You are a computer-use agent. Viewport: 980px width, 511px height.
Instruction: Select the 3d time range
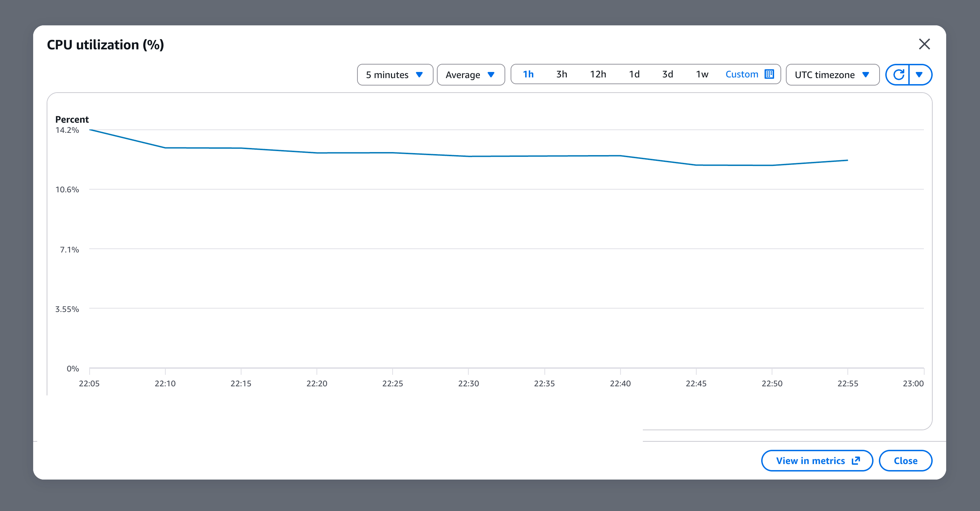pos(667,74)
